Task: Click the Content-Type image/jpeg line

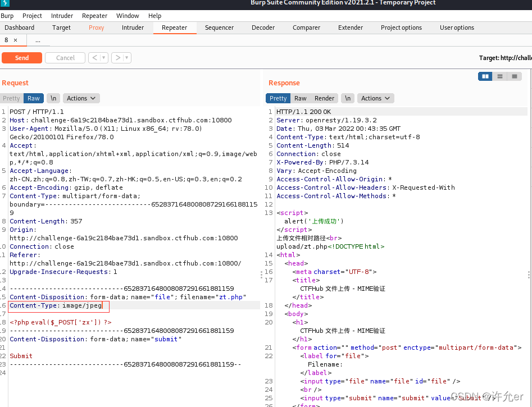Action: tap(56, 305)
